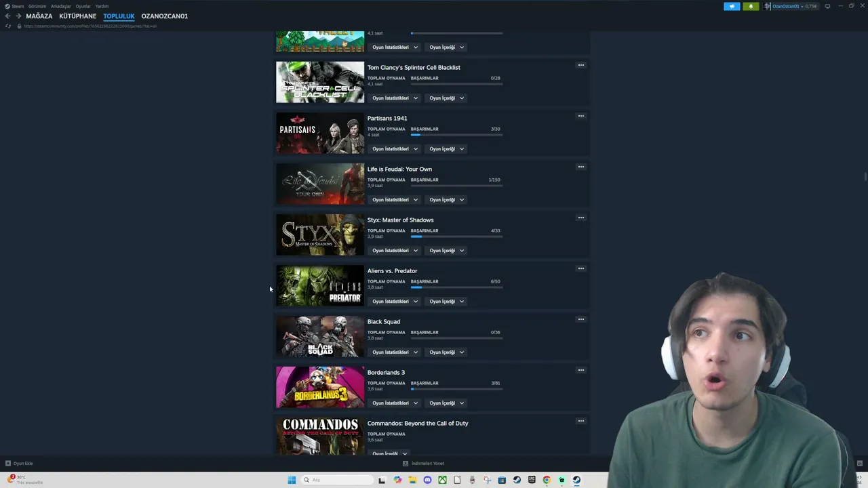
Task: Open the Windows Start menu
Action: [292, 480]
